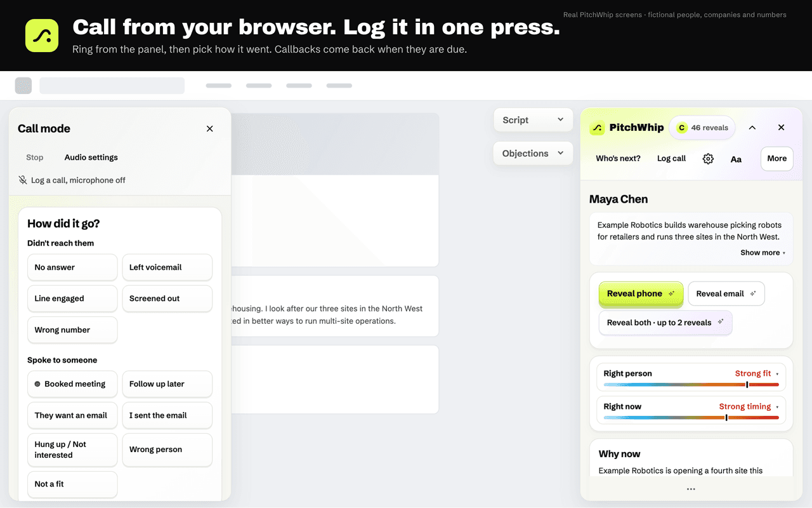The width and height of the screenshot is (812, 508).
Task: Log the call as Booked meeting
Action: [72, 384]
